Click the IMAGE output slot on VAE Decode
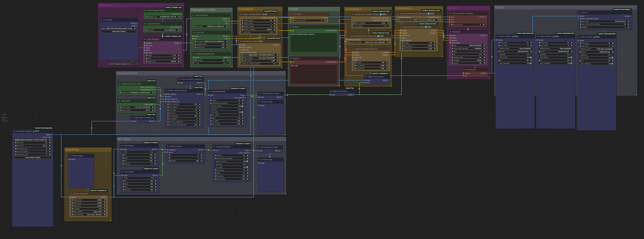Screen dimensions: 644x239 (x=487, y=73)
